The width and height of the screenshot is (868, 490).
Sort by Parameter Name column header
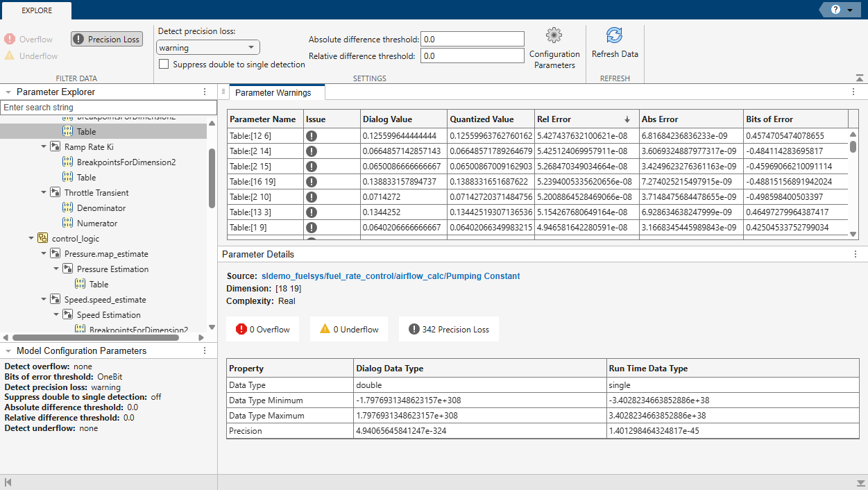coord(265,119)
